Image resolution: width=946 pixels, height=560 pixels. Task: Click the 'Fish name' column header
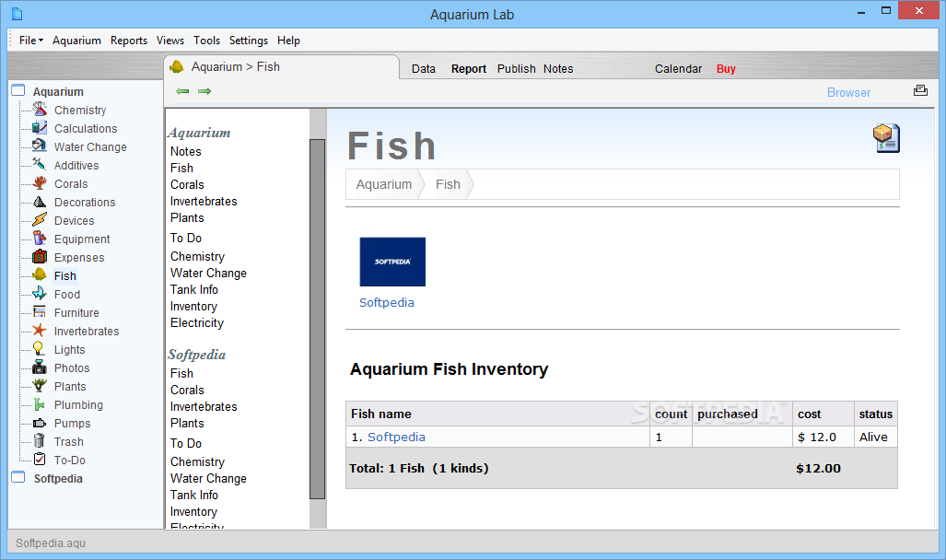[497, 414]
